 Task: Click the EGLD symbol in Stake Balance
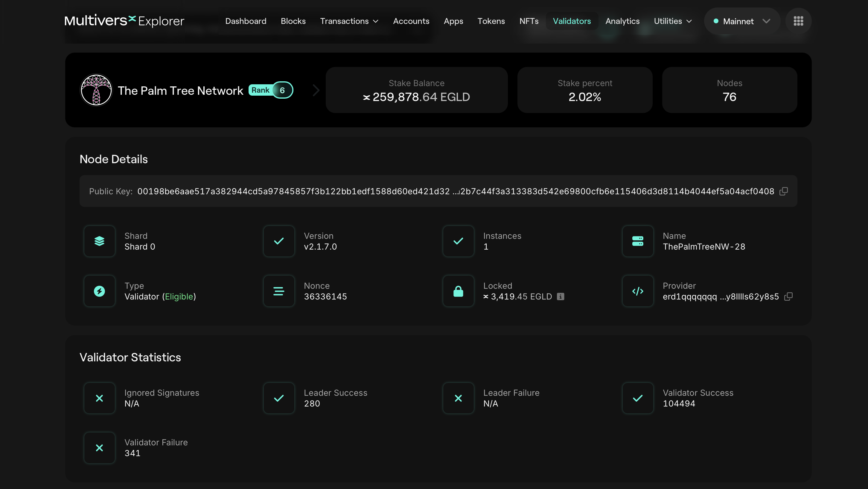tap(366, 97)
